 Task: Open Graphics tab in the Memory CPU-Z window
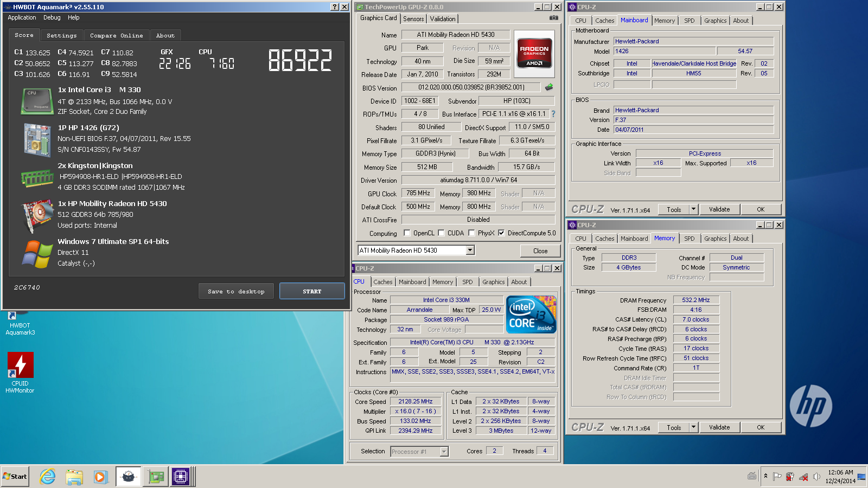pyautogui.click(x=716, y=239)
